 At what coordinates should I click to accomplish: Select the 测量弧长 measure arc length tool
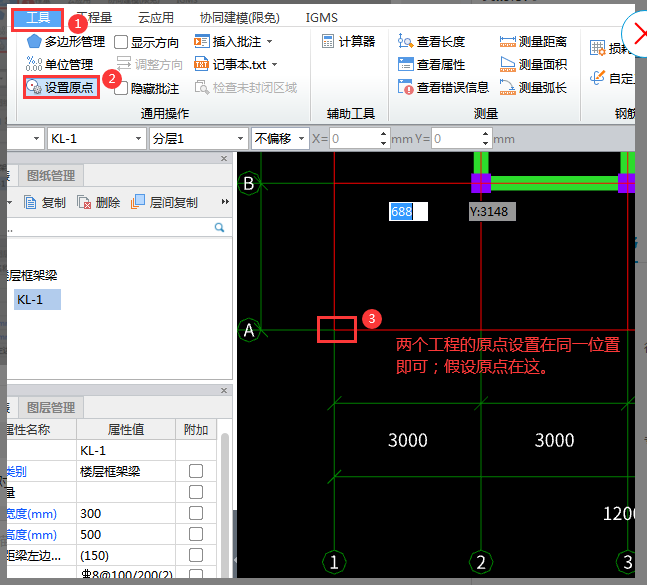click(533, 87)
